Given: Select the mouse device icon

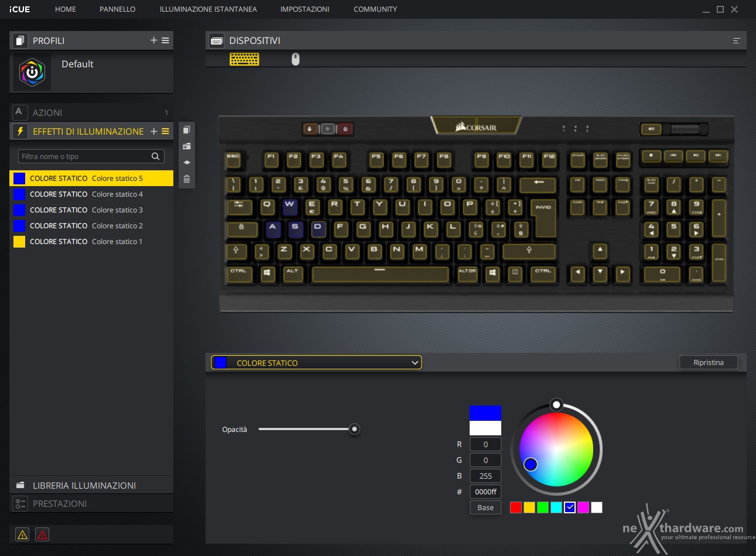Looking at the screenshot, I should (x=296, y=59).
